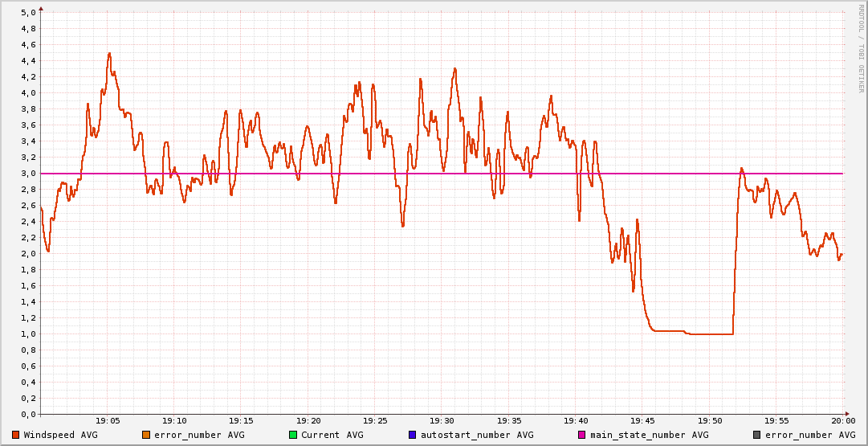Screen dimensions: 868x446
Task: Click the 20:00 time axis label
Action: point(842,420)
